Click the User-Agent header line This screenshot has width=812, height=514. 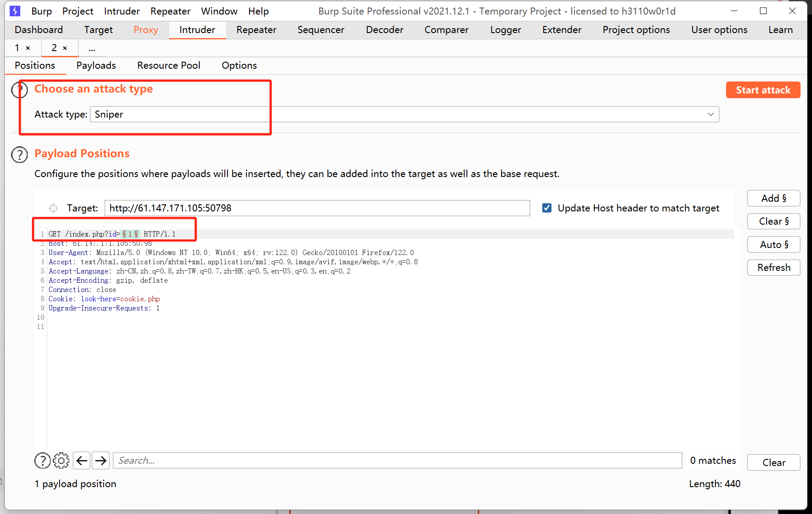[x=231, y=252]
